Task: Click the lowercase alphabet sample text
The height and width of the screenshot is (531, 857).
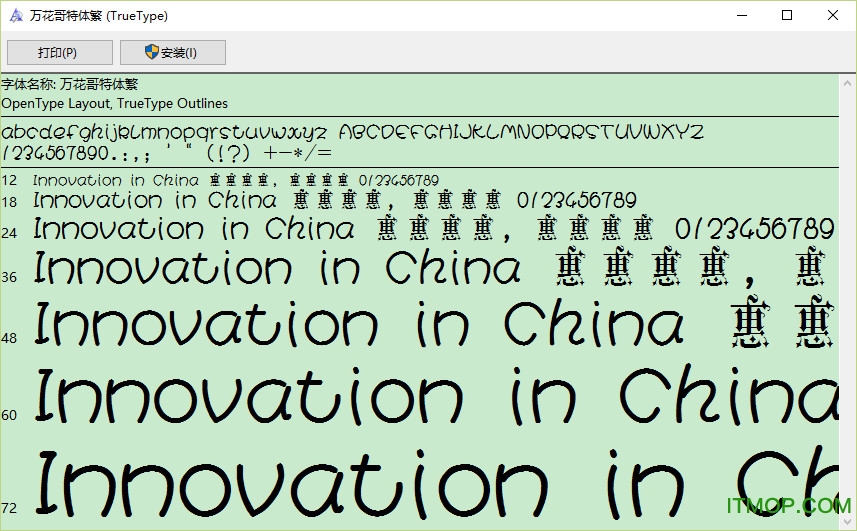Action: pos(164,132)
